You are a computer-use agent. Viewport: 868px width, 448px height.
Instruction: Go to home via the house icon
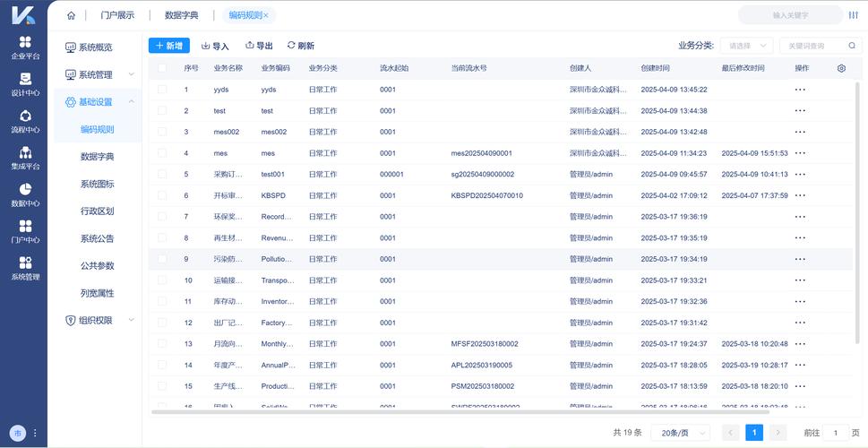[71, 15]
